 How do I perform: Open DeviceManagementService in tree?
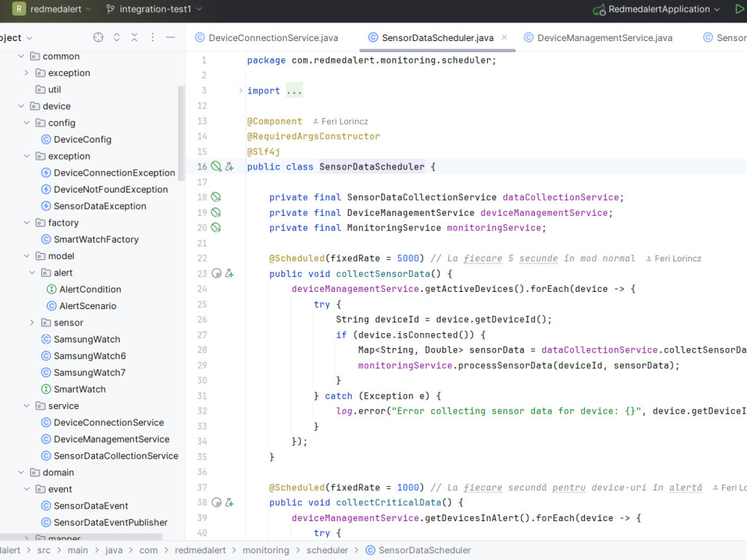coord(105,439)
